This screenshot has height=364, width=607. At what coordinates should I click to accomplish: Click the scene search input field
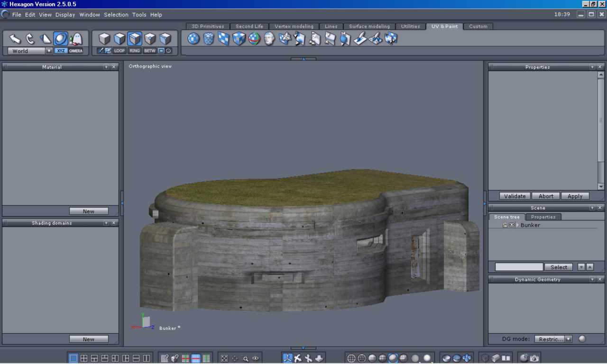[x=519, y=267]
